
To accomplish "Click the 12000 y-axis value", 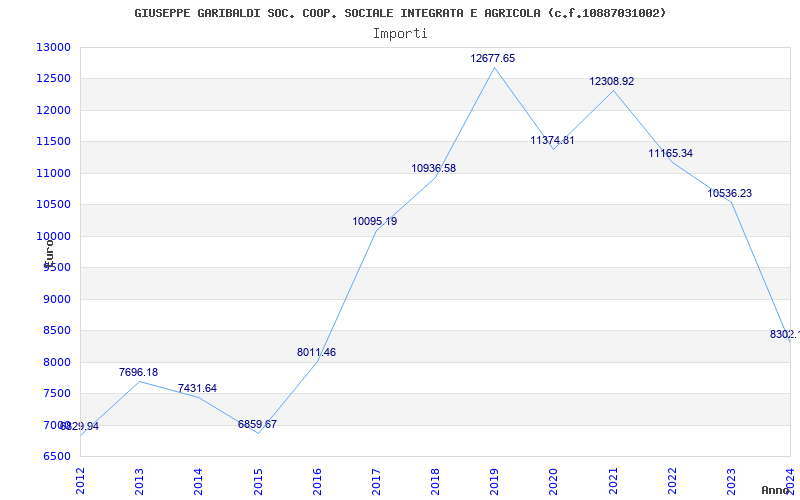I will click(53, 110).
